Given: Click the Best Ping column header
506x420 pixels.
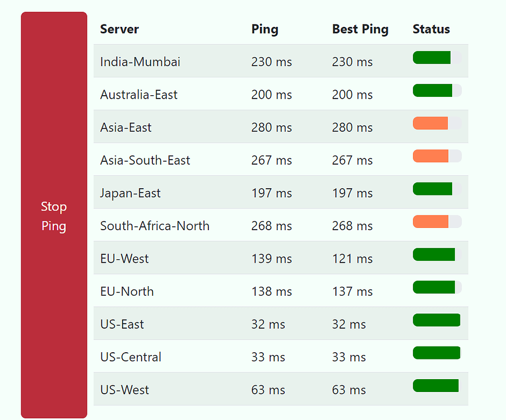Looking at the screenshot, I should [360, 29].
